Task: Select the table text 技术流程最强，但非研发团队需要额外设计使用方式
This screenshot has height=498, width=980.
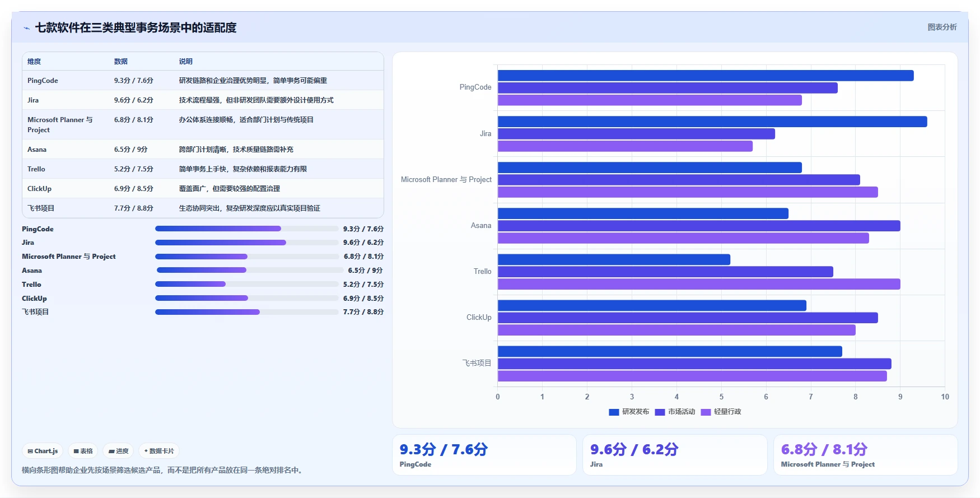Action: tap(256, 100)
